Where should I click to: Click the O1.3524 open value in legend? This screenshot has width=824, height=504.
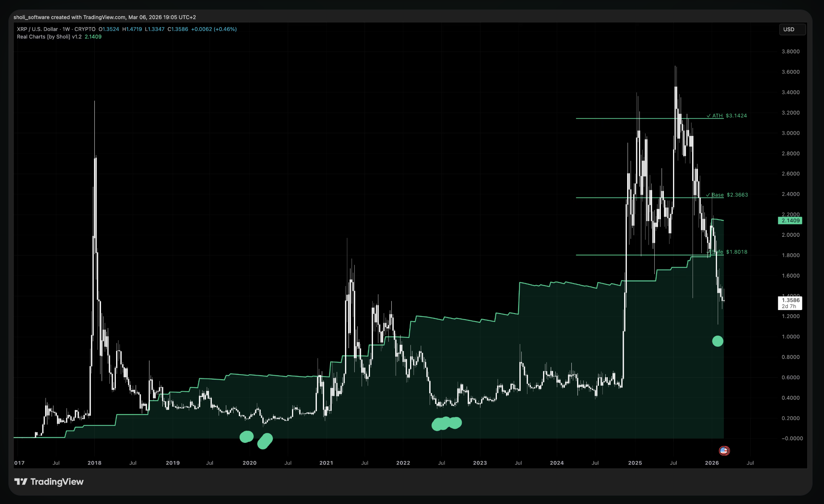pyautogui.click(x=109, y=29)
